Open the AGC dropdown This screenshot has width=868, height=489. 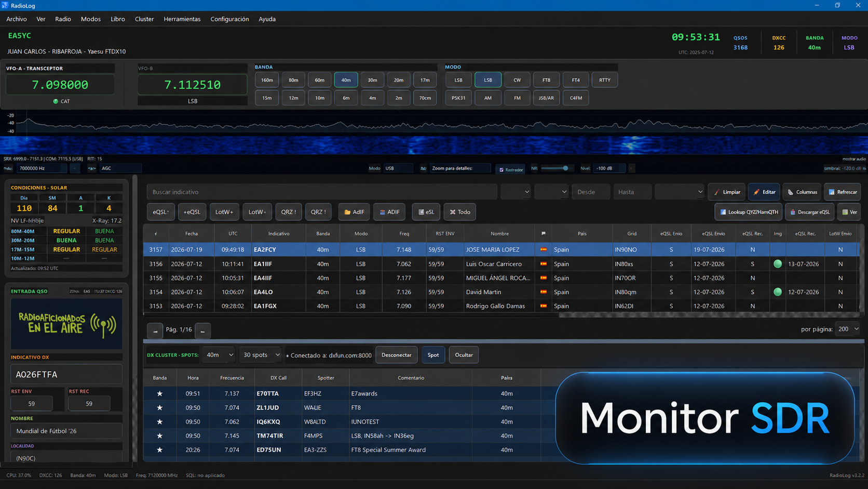(120, 168)
